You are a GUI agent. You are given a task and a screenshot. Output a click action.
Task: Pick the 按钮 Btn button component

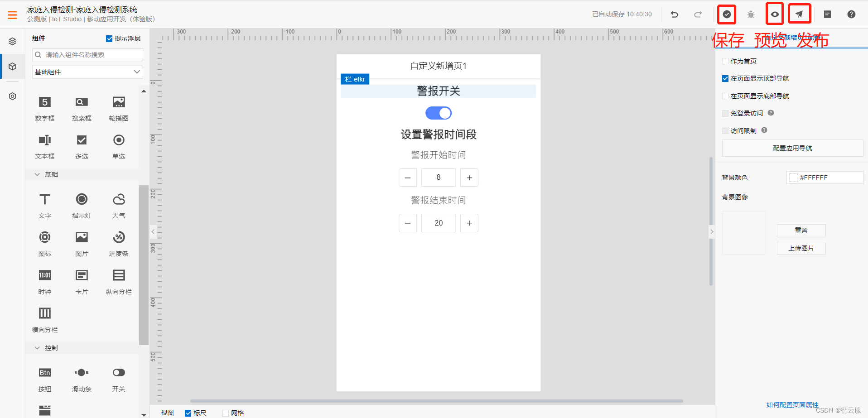point(45,380)
